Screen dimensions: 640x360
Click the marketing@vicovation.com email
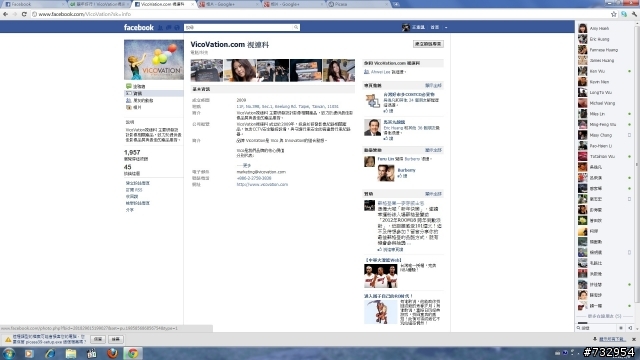[x=261, y=172]
